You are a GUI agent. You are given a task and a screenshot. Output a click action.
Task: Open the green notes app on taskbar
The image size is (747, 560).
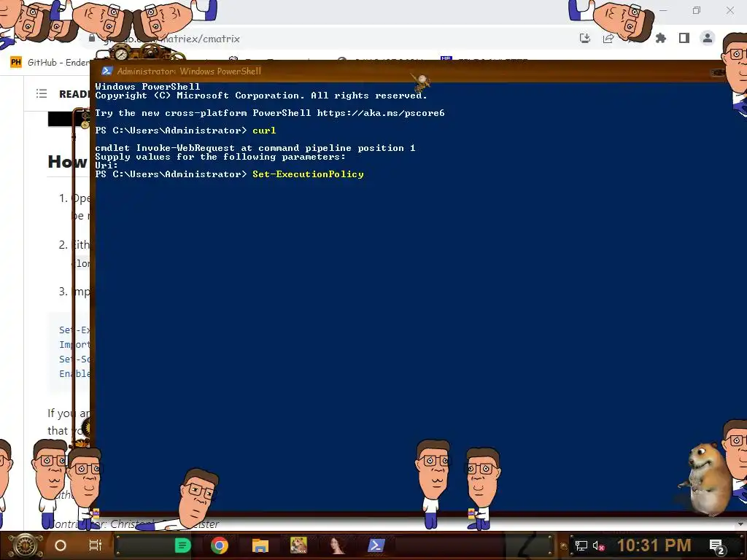click(x=182, y=545)
